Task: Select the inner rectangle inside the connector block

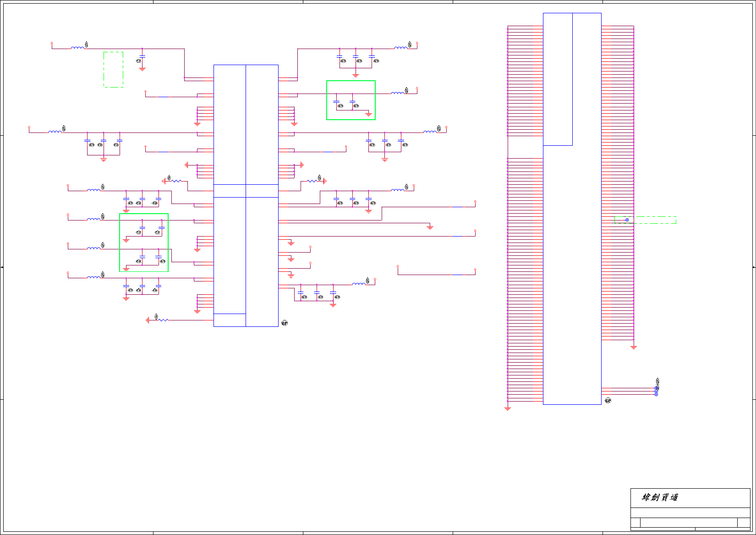Action: pyautogui.click(x=558, y=79)
